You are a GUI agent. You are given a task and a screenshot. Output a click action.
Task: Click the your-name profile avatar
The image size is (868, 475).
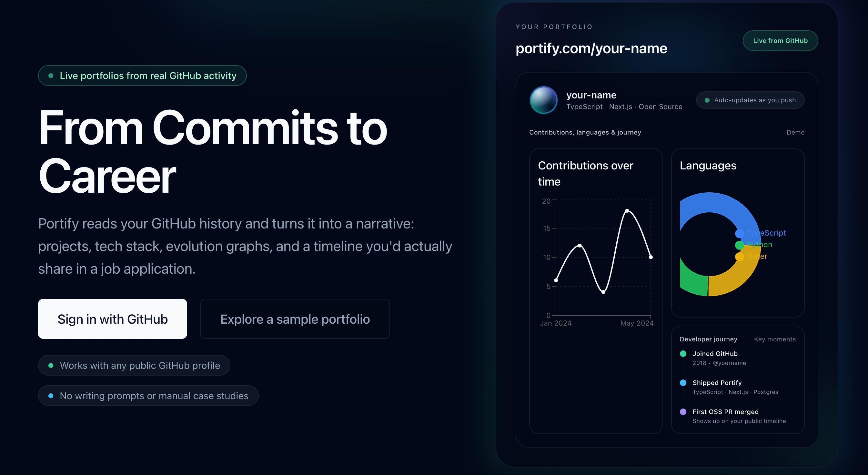543,100
